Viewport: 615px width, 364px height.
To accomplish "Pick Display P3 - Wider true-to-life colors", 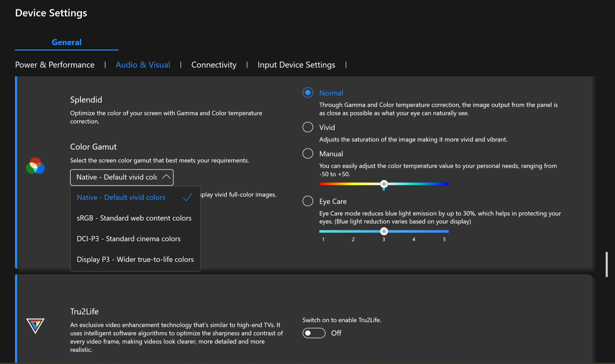I will (135, 260).
